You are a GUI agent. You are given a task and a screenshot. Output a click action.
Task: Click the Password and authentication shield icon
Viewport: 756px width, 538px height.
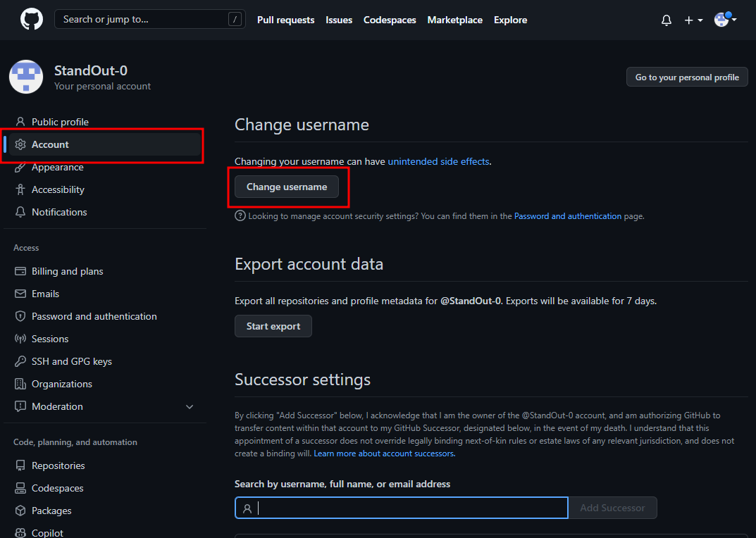[x=20, y=316]
